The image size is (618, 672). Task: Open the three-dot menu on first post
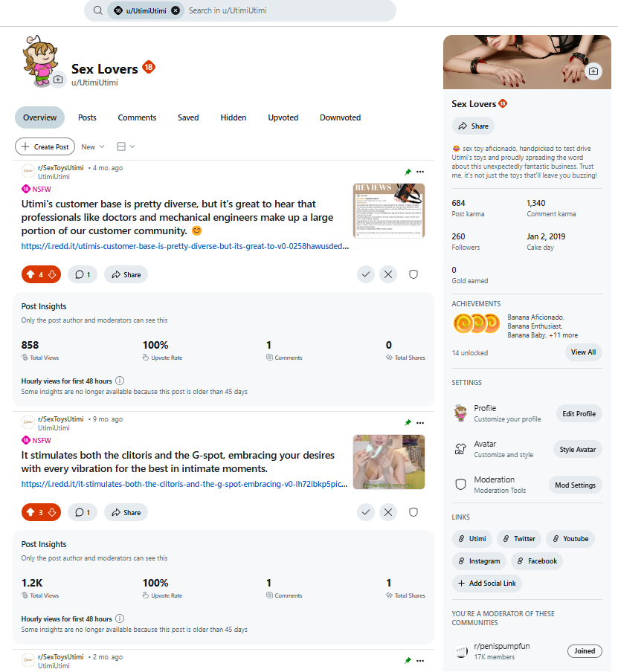420,172
